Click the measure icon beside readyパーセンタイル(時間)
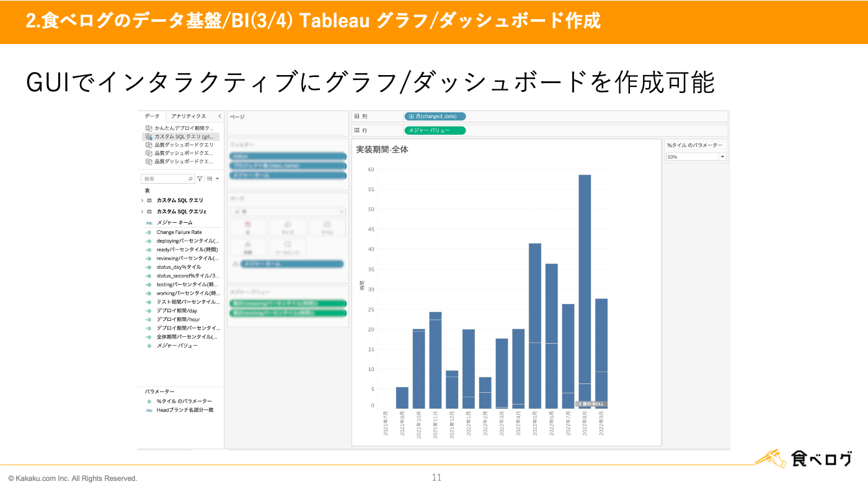 pyautogui.click(x=149, y=249)
